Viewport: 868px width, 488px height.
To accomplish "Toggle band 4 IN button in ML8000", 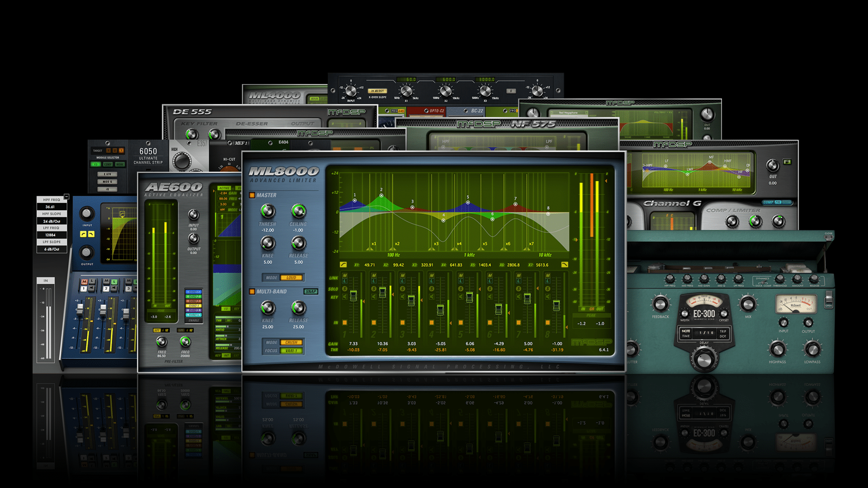I will coord(432,323).
